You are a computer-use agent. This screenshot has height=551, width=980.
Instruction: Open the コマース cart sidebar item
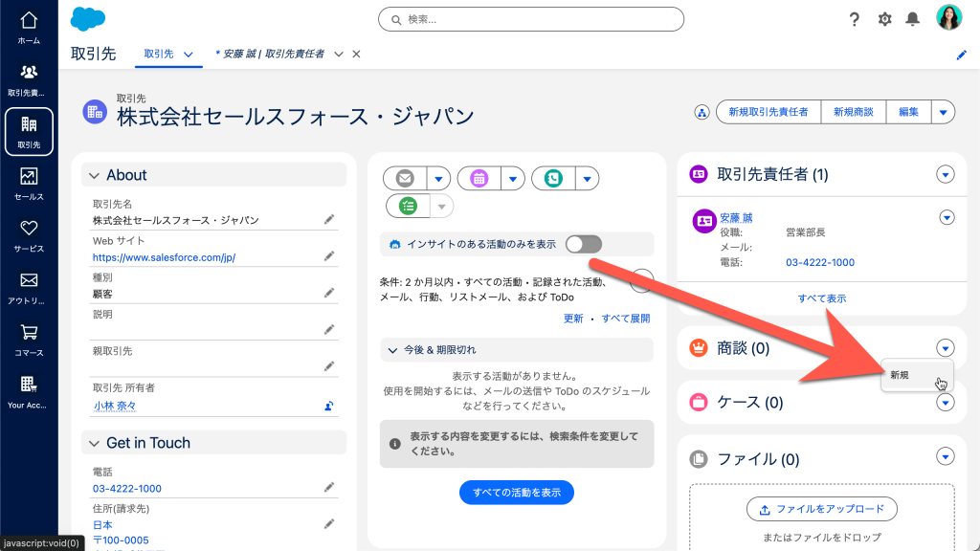tap(29, 341)
